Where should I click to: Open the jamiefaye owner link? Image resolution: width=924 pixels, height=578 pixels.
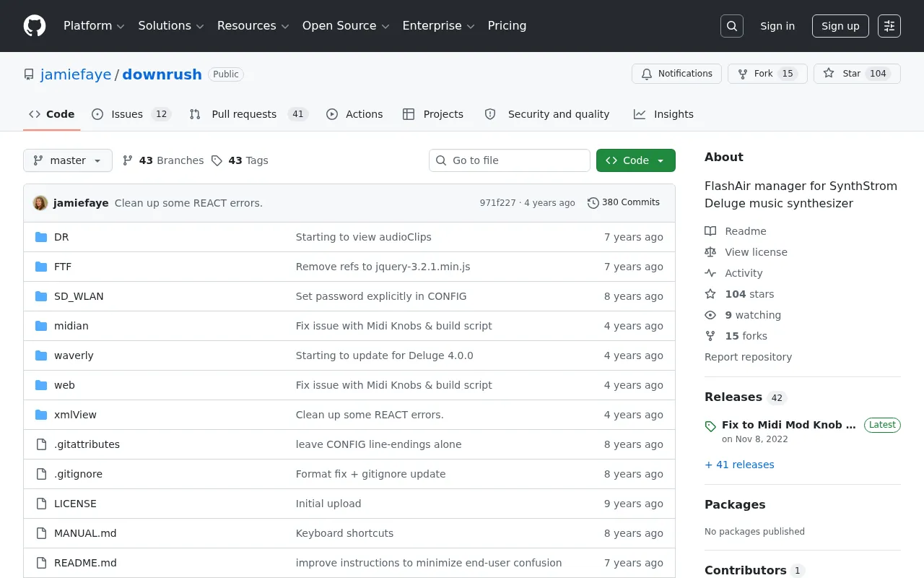[x=76, y=74]
